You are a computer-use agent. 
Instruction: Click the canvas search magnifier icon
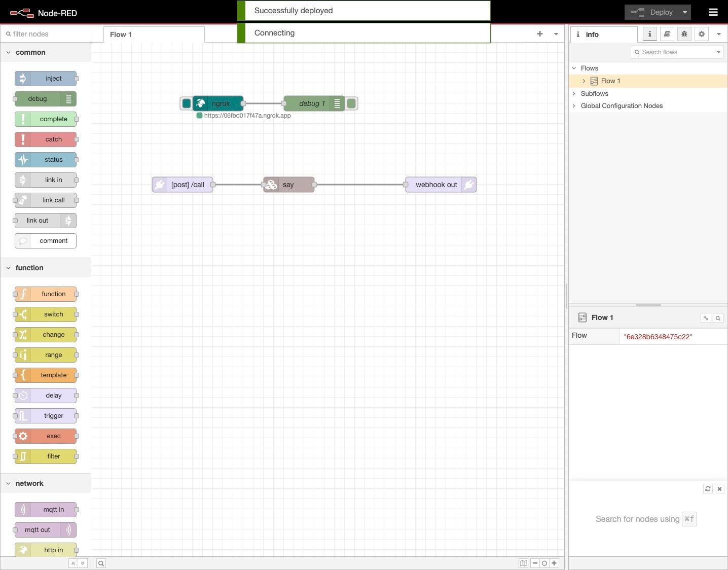point(101,563)
